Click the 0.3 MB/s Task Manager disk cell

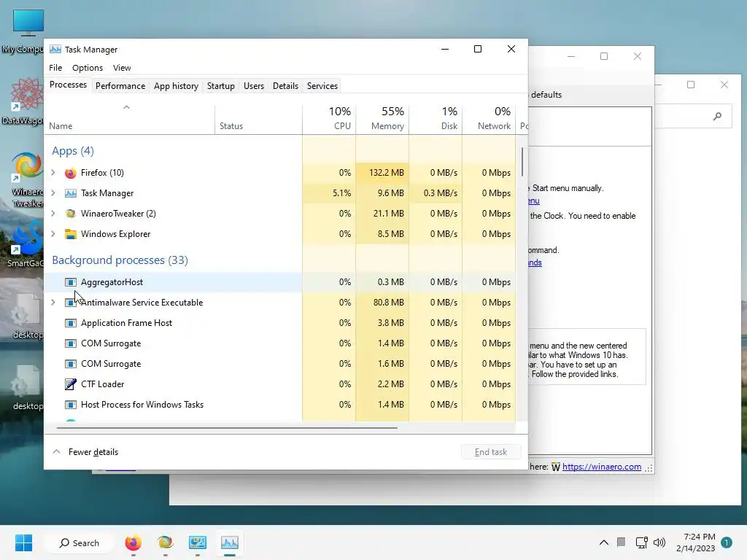pos(436,193)
